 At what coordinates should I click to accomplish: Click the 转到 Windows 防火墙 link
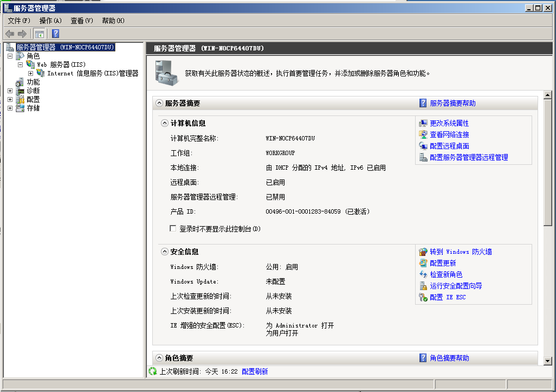(x=461, y=252)
